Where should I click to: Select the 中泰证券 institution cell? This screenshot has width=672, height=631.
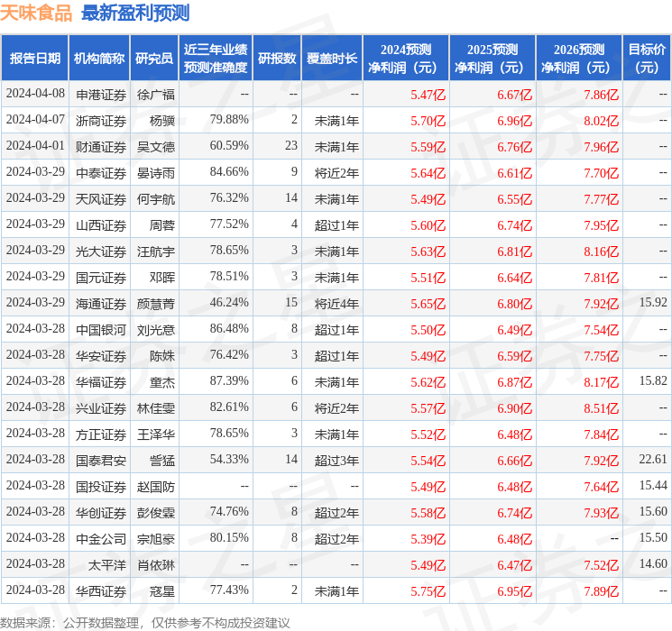coord(101,173)
